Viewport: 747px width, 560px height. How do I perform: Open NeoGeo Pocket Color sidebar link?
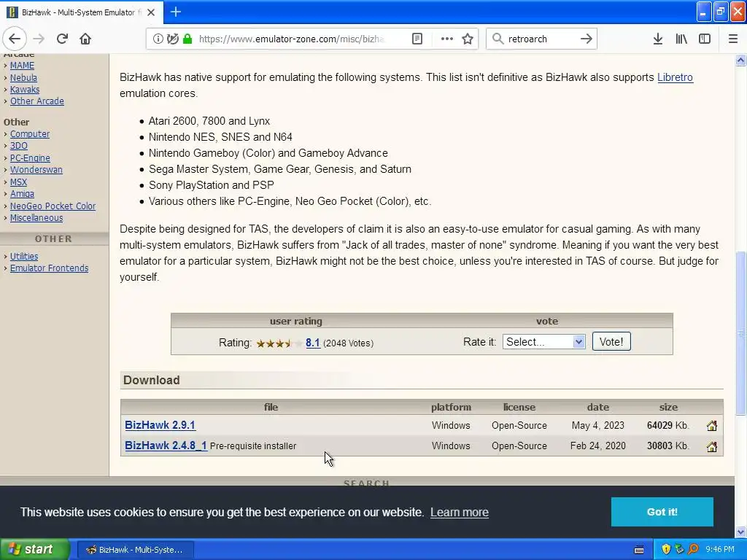point(53,206)
